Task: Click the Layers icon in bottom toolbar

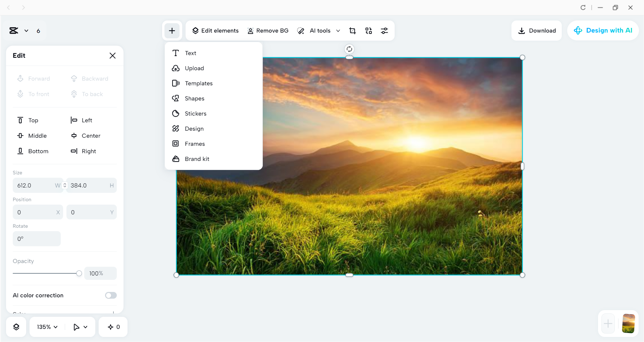Action: (x=16, y=327)
